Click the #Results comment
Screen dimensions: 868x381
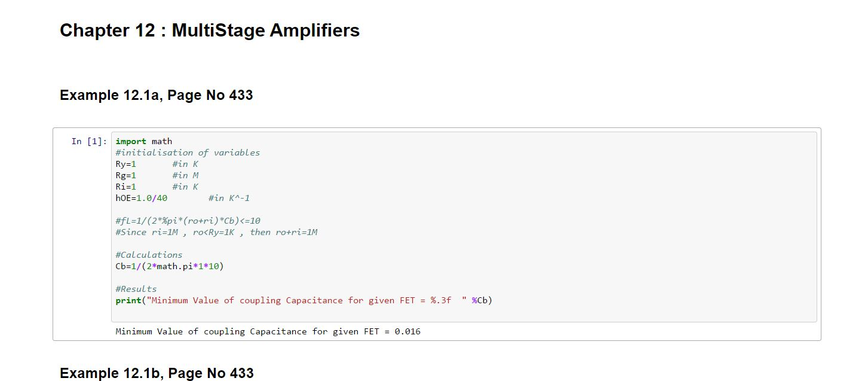(136, 289)
